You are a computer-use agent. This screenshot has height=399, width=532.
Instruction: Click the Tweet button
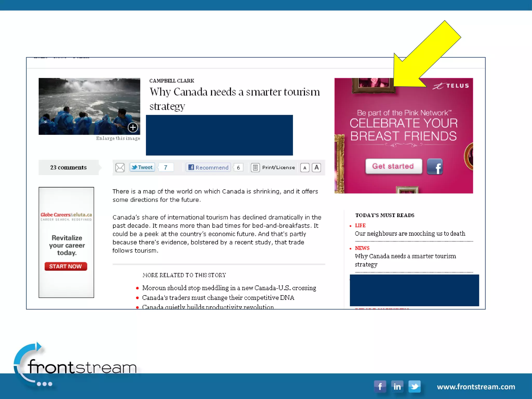tap(142, 167)
